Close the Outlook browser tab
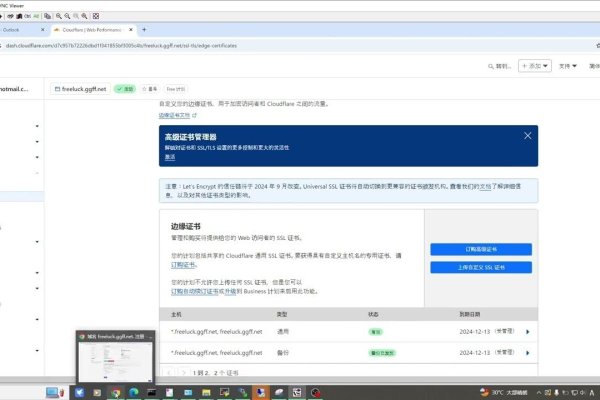The width and height of the screenshot is (600, 400). click(x=42, y=30)
